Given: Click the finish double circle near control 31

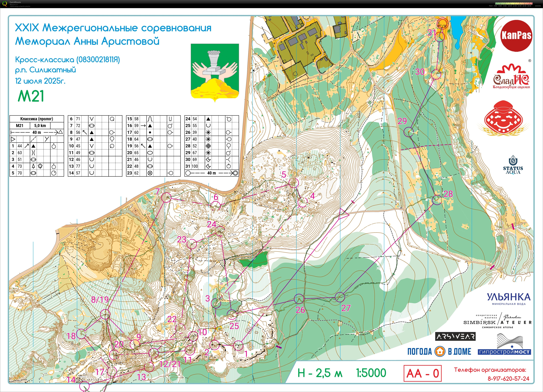Looking at the screenshot, I should 443,23.
